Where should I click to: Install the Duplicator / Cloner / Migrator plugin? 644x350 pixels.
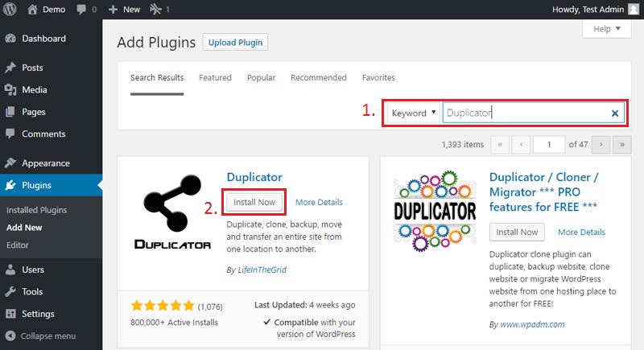tap(517, 233)
